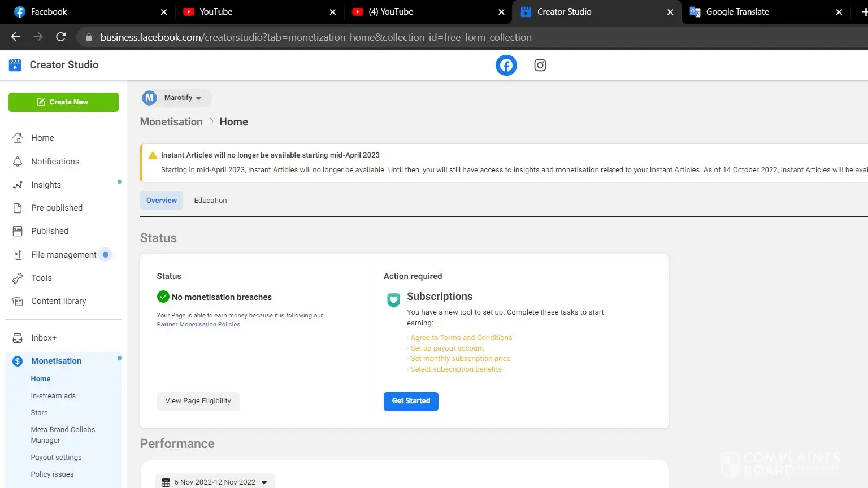Switch to the Education tab
The width and height of the screenshot is (868, 488).
coord(210,201)
